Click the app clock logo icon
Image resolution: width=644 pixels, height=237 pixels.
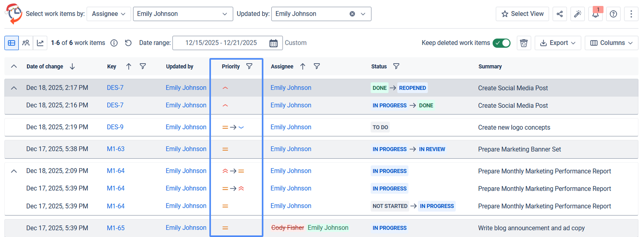14,14
